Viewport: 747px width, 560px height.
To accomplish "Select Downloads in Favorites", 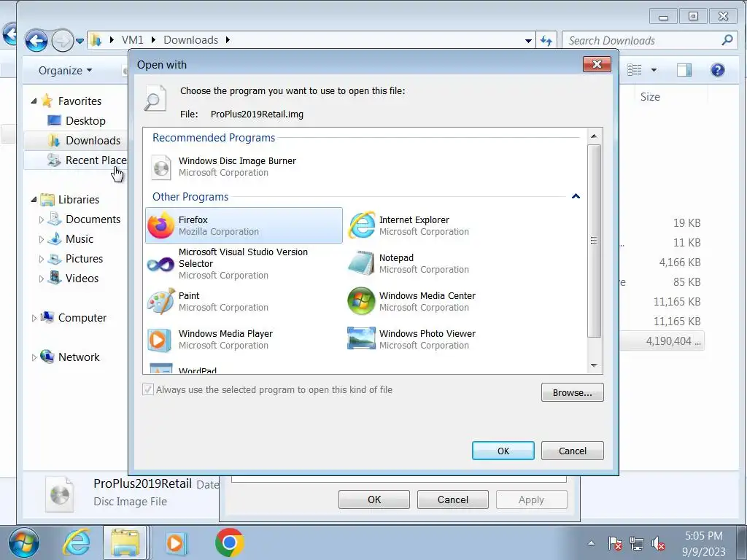I will [x=84, y=141].
